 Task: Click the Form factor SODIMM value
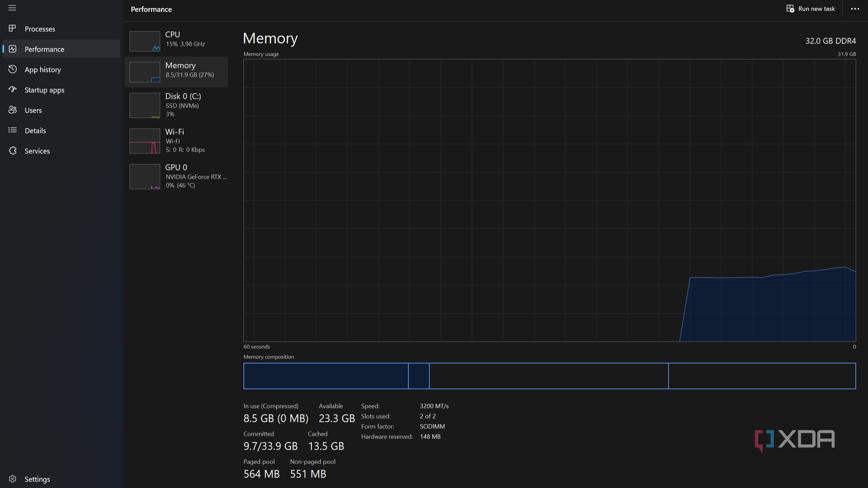coord(432,426)
